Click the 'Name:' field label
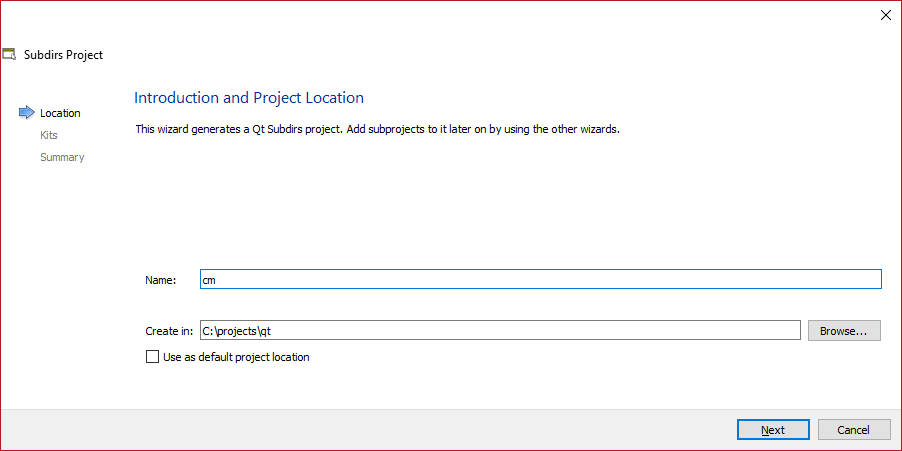902x451 pixels. click(160, 280)
